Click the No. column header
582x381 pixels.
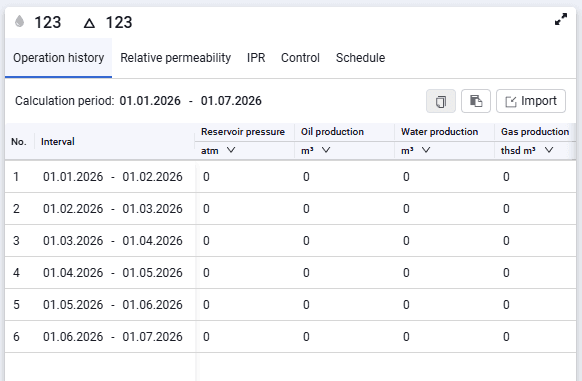[x=19, y=141]
